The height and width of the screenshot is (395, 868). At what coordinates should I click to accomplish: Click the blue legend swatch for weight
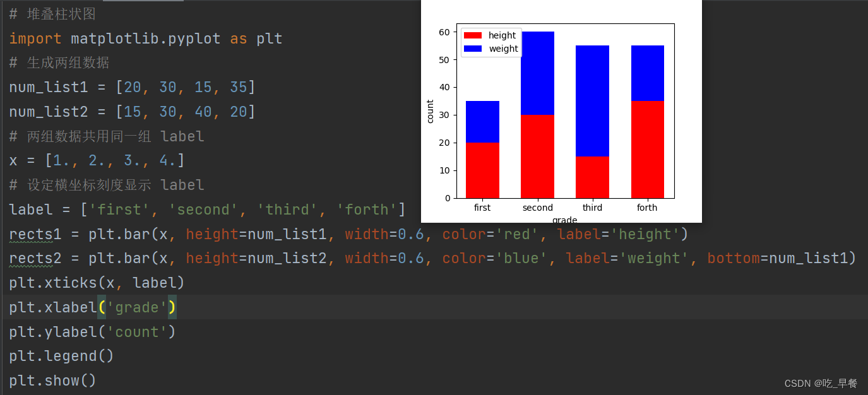(473, 49)
